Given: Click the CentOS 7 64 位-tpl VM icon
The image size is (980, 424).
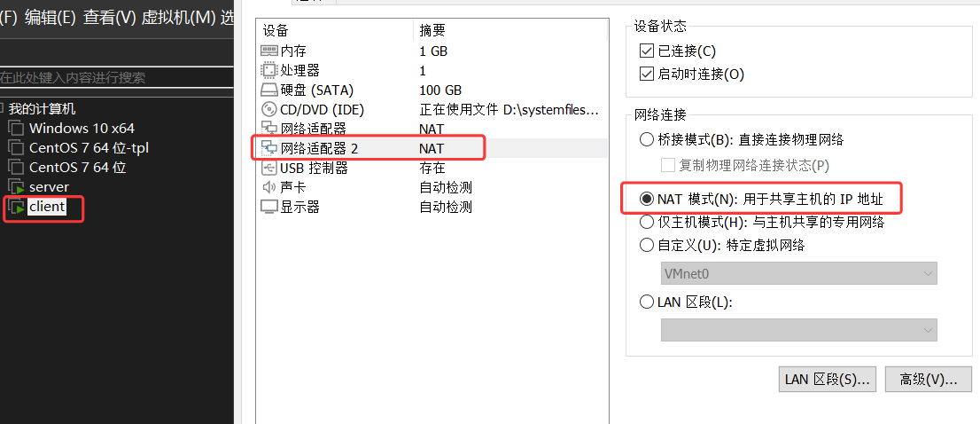Looking at the screenshot, I should [x=16, y=148].
